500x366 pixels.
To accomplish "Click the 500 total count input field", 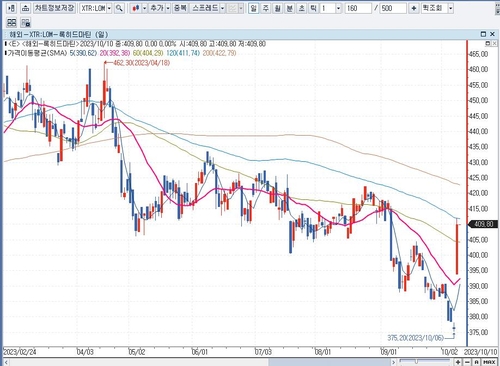I will [393, 8].
